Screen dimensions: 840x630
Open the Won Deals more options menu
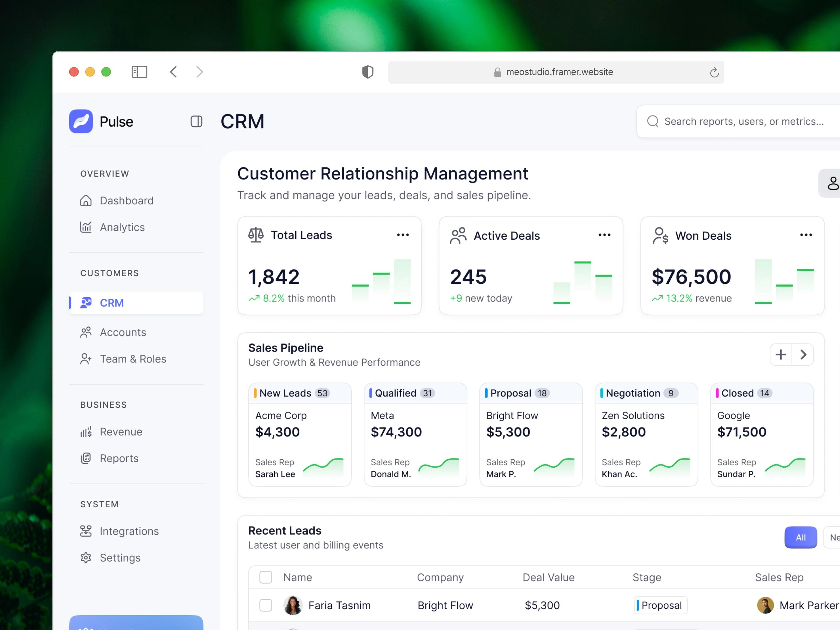click(806, 235)
